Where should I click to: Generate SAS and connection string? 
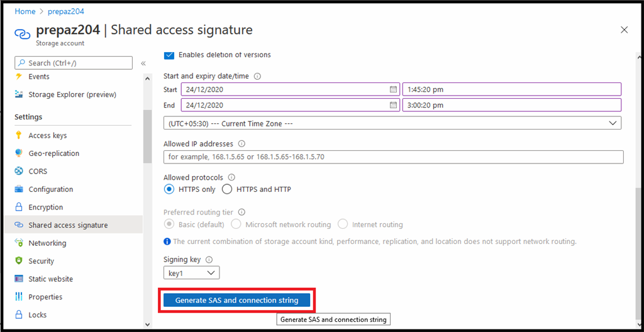[236, 301]
